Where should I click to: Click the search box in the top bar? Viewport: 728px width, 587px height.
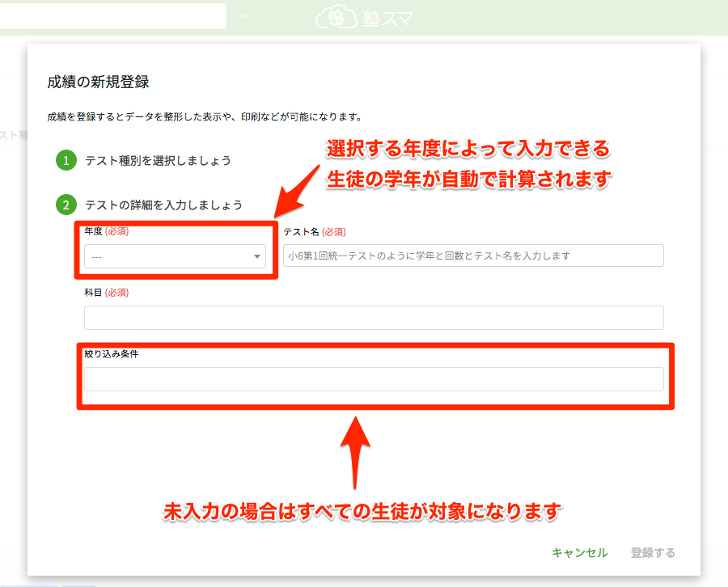click(113, 15)
